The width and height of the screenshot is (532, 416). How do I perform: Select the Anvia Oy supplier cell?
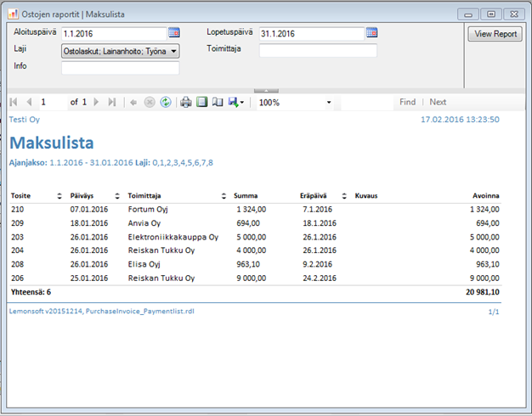pos(144,223)
